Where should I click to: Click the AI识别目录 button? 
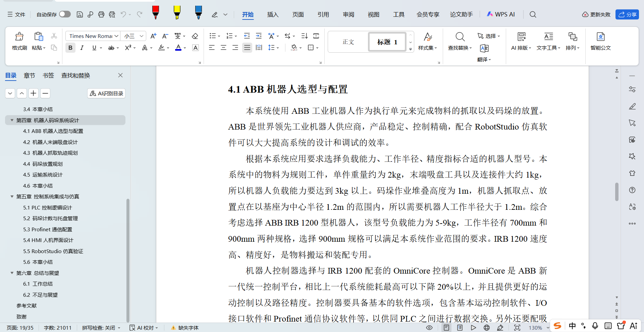click(106, 93)
